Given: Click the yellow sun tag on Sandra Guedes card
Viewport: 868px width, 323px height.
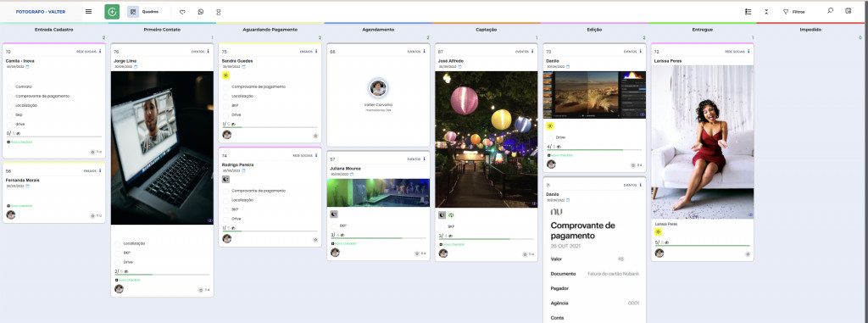Looking at the screenshot, I should coord(225,75).
